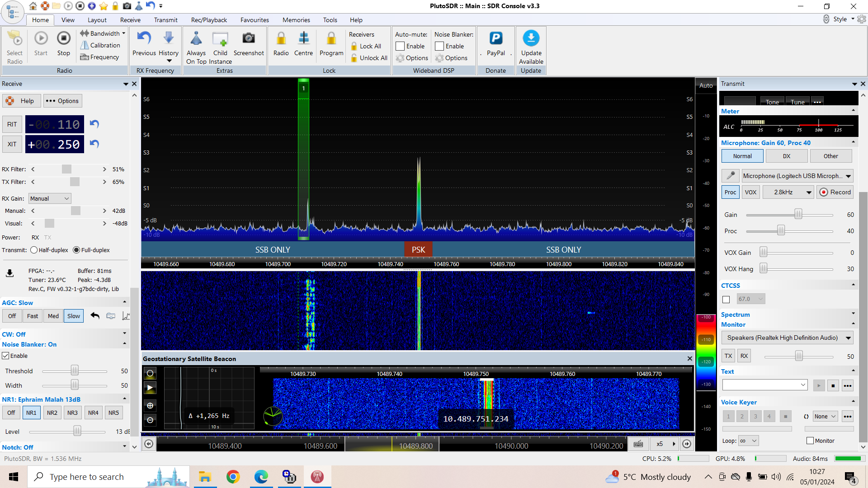Select Half-duplex transmit mode
The height and width of the screenshot is (488, 868).
tap(34, 250)
